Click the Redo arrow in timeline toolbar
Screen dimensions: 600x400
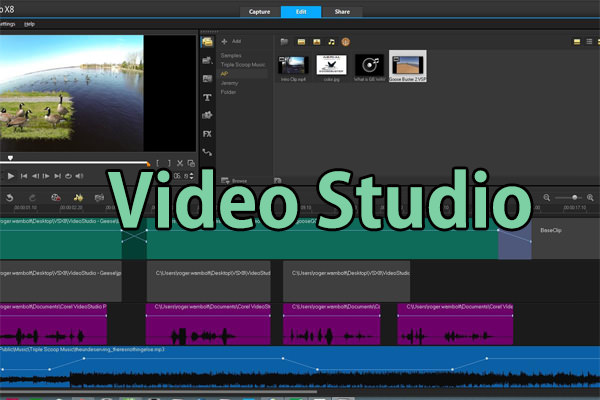point(30,197)
